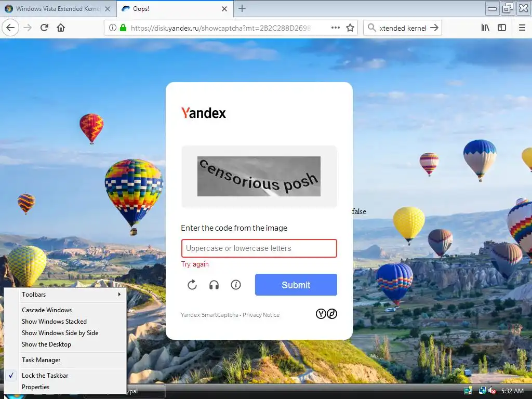Open taskbar Properties
Viewport: 532px width, 399px height.
[65, 387]
